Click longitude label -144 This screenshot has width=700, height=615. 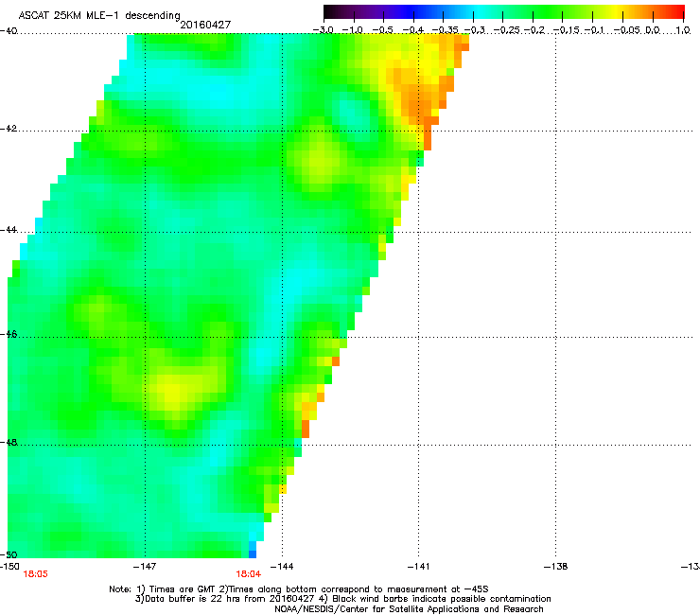coord(282,567)
